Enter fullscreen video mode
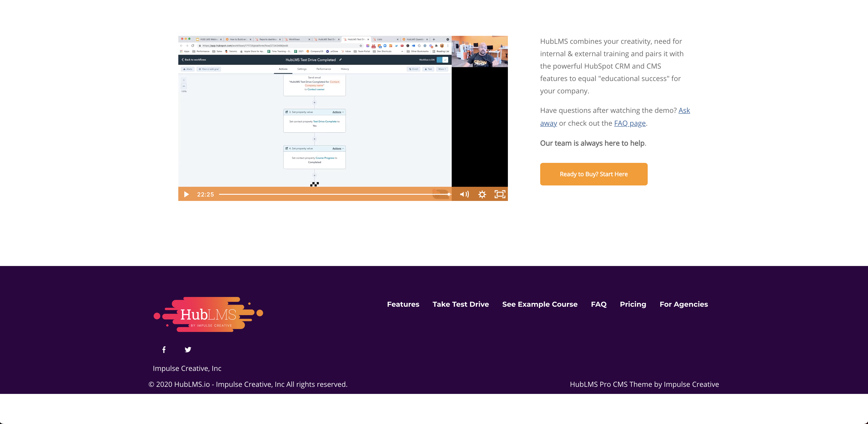The image size is (868, 424). point(500,195)
